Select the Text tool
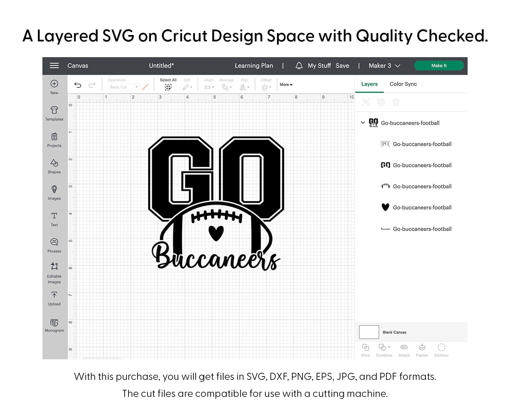510x420 pixels. point(54,216)
